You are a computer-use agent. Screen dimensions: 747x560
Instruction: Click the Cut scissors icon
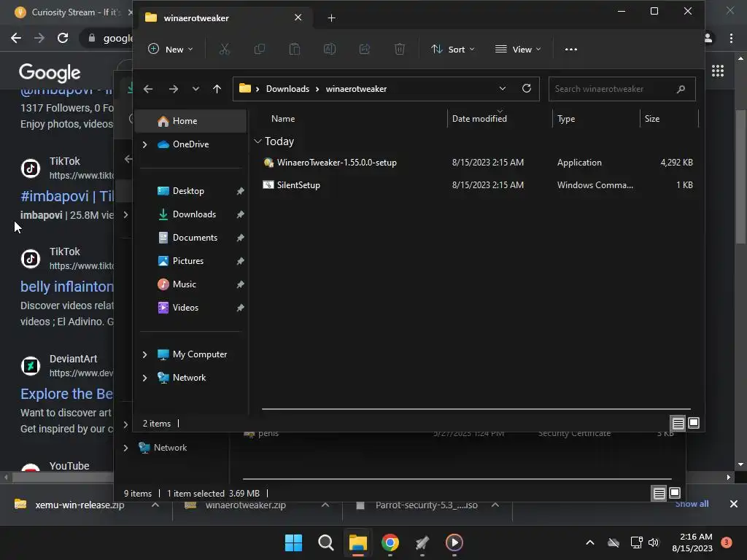(225, 49)
